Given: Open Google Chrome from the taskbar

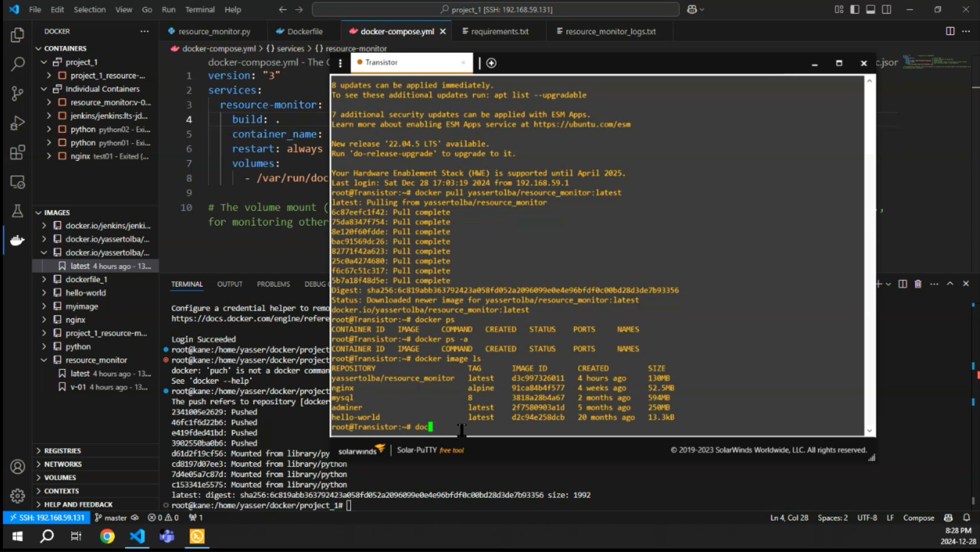Looking at the screenshot, I should [x=107, y=536].
